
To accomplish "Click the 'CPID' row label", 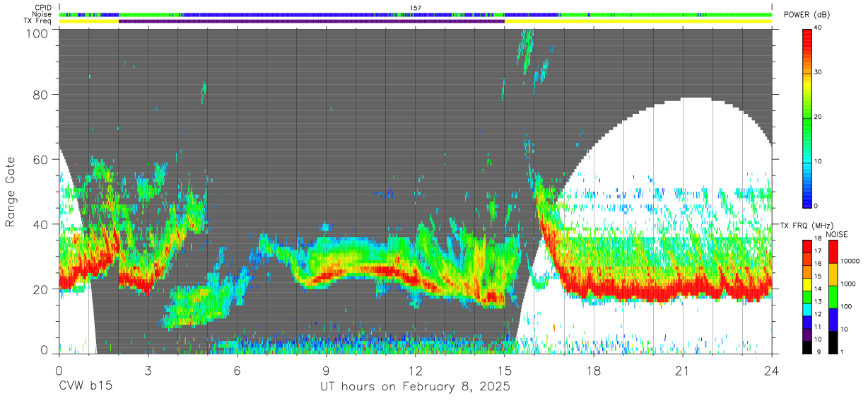I will pyautogui.click(x=44, y=8).
